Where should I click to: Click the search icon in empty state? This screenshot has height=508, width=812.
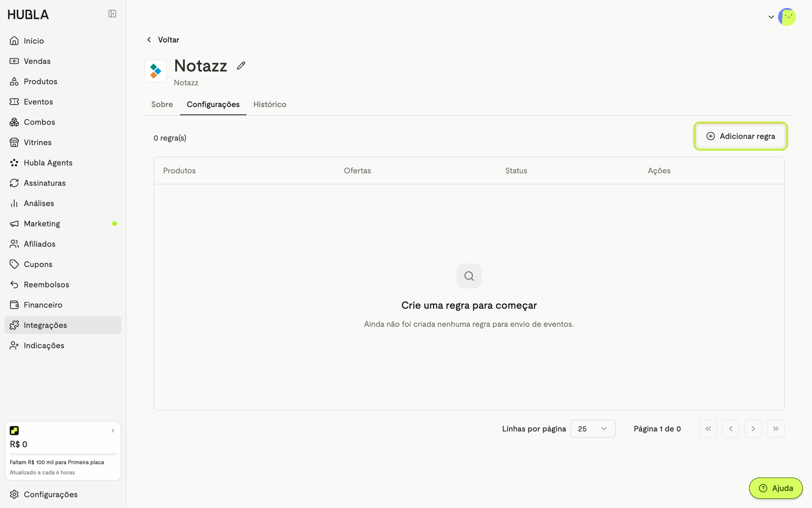[469, 276]
